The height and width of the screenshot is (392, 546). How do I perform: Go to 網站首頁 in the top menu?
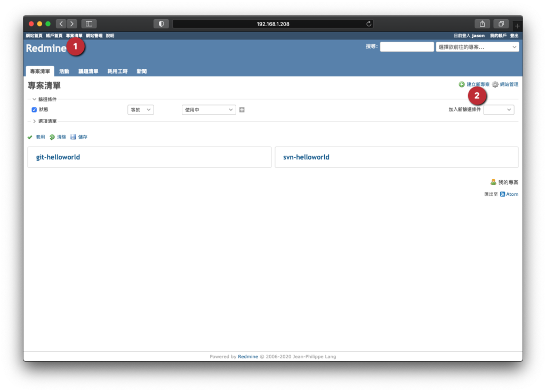pyautogui.click(x=34, y=36)
